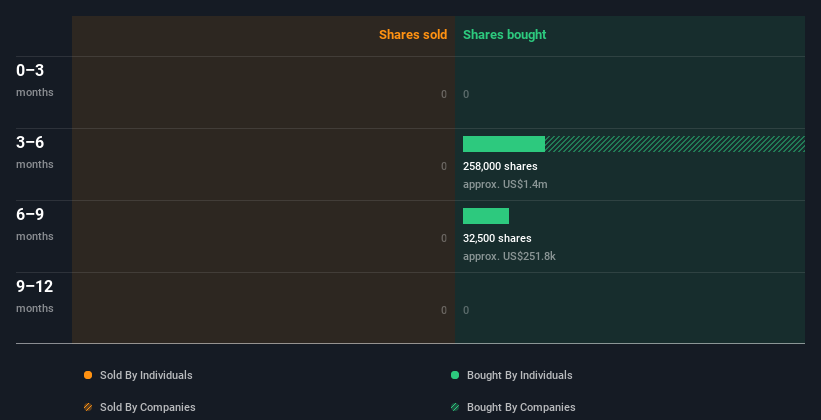Click the hatched companies bar for 3–6 months

tap(674, 144)
